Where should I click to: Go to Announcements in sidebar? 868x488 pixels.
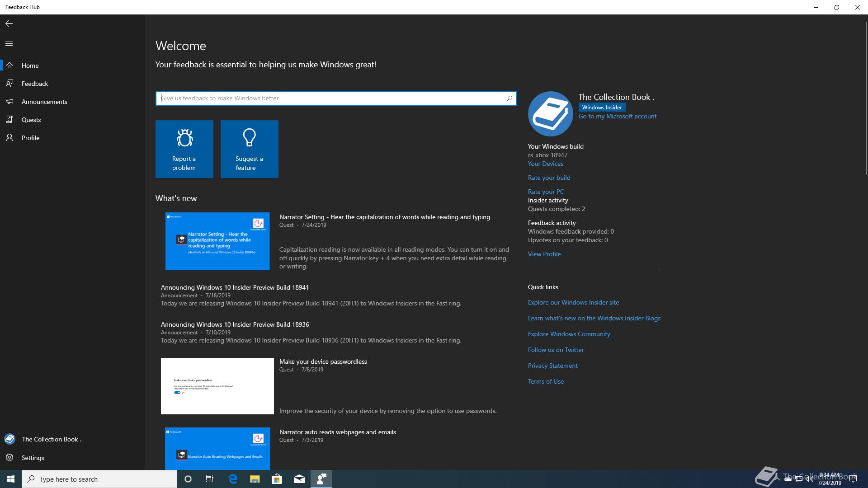click(x=44, y=102)
